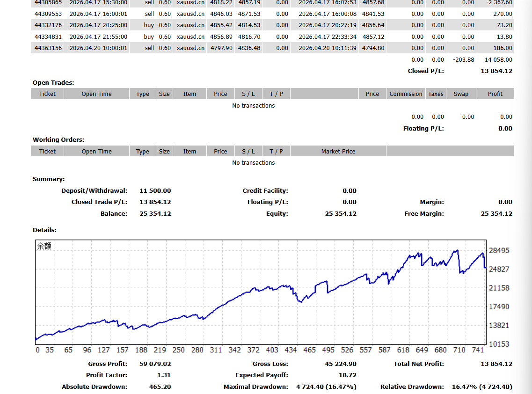Click open time 2026.04.17 20:25:00
532x394 pixels.
[98, 25]
